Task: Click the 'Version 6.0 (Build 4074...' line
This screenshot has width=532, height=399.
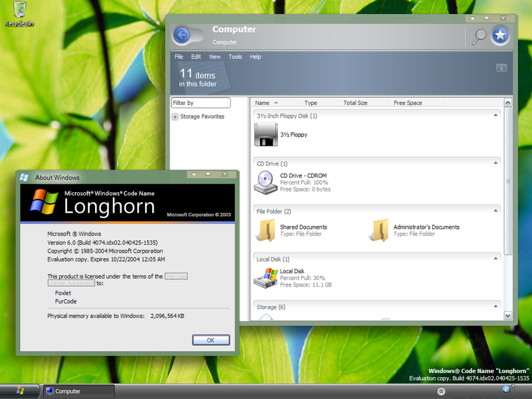Action: pos(102,243)
